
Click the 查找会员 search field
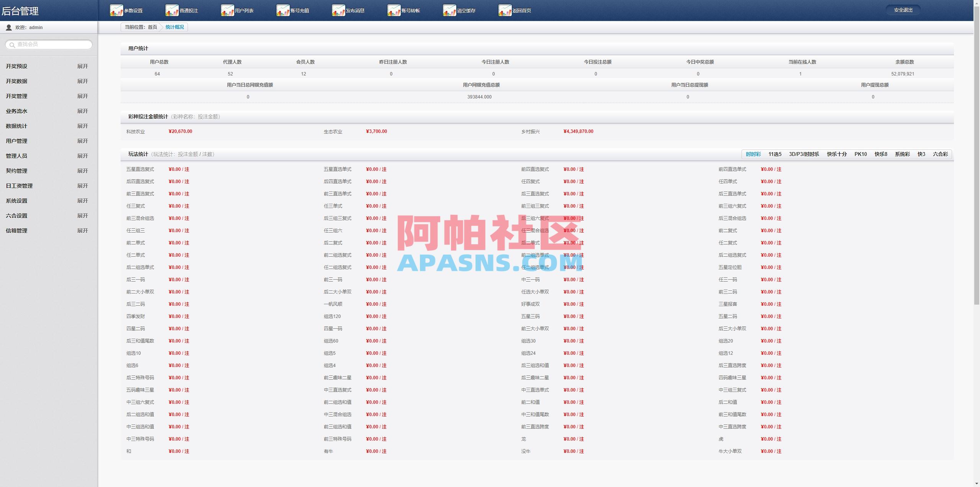point(50,44)
